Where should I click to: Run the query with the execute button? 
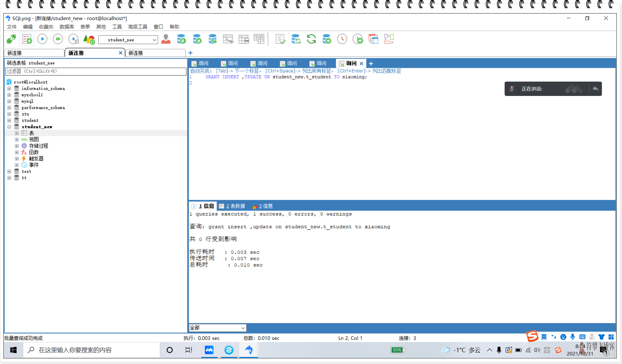(x=42, y=39)
